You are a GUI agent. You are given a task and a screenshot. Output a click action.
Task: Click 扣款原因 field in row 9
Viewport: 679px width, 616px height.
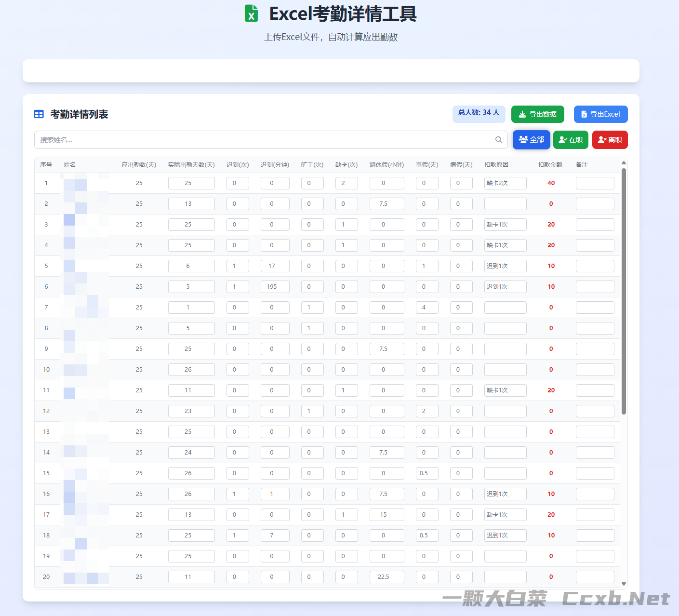pyautogui.click(x=506, y=349)
